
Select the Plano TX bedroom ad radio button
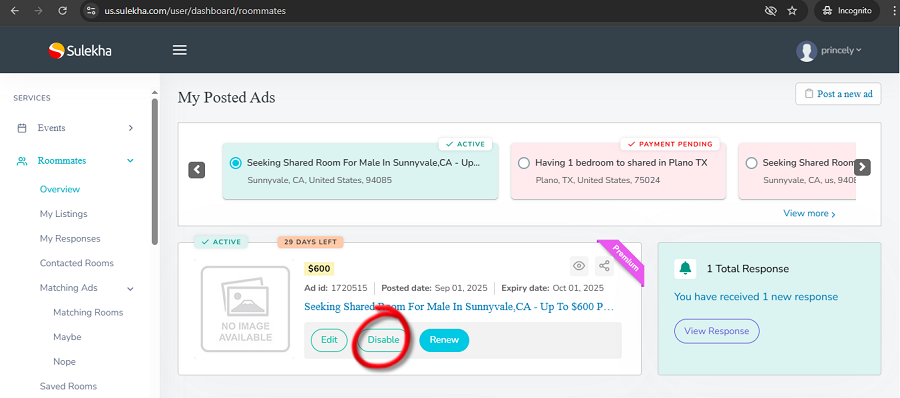pyautogui.click(x=523, y=163)
